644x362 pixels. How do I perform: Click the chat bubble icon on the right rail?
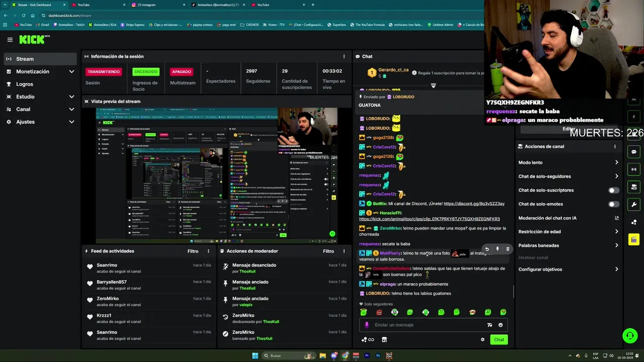634,152
